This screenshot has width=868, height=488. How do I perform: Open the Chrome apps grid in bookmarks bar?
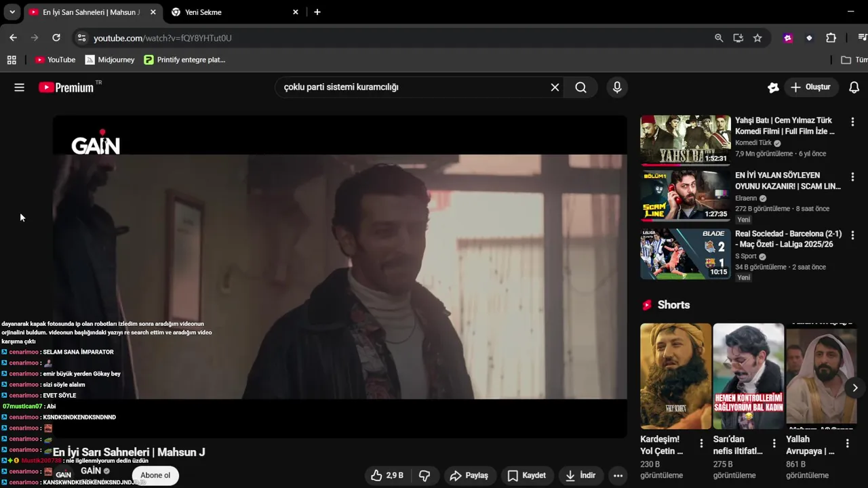click(x=12, y=60)
